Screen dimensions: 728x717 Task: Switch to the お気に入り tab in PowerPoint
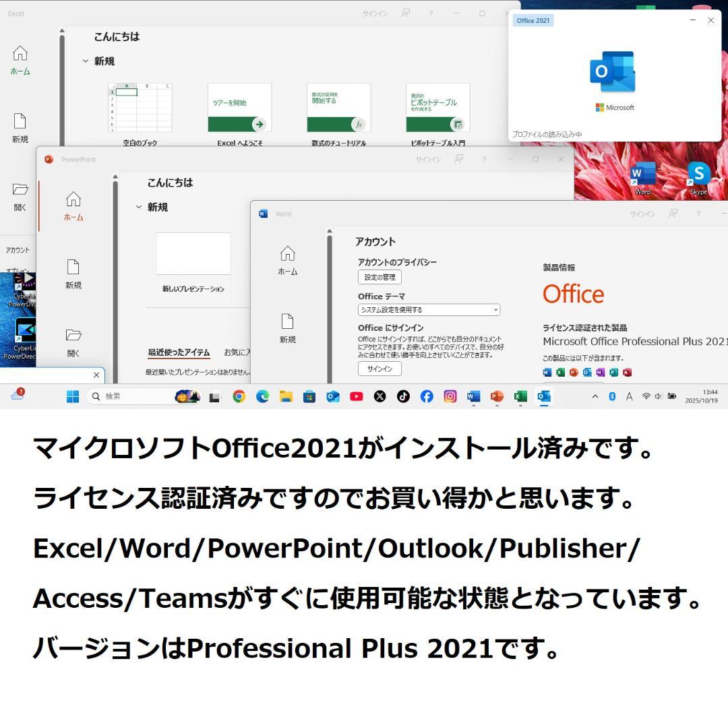click(x=237, y=352)
